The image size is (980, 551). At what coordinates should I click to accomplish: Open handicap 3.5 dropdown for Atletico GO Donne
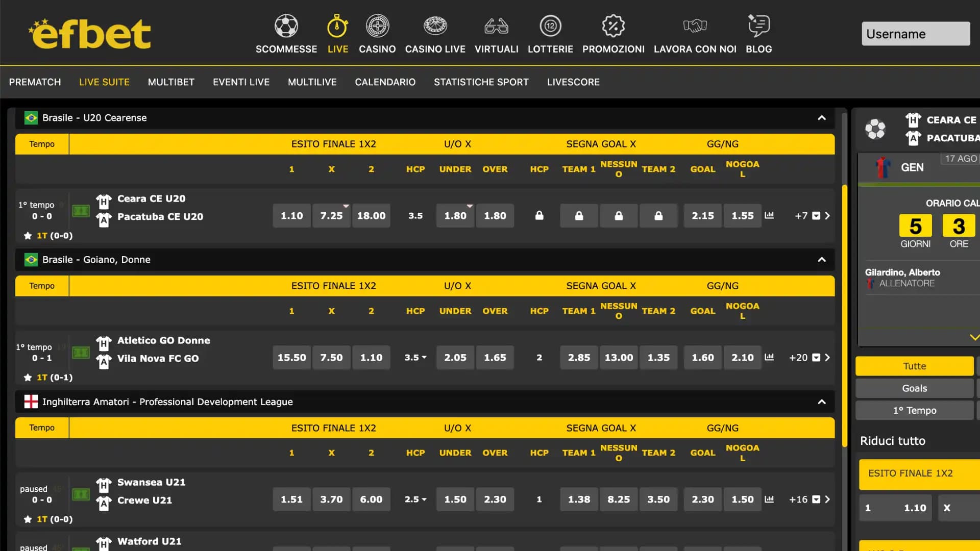click(415, 358)
